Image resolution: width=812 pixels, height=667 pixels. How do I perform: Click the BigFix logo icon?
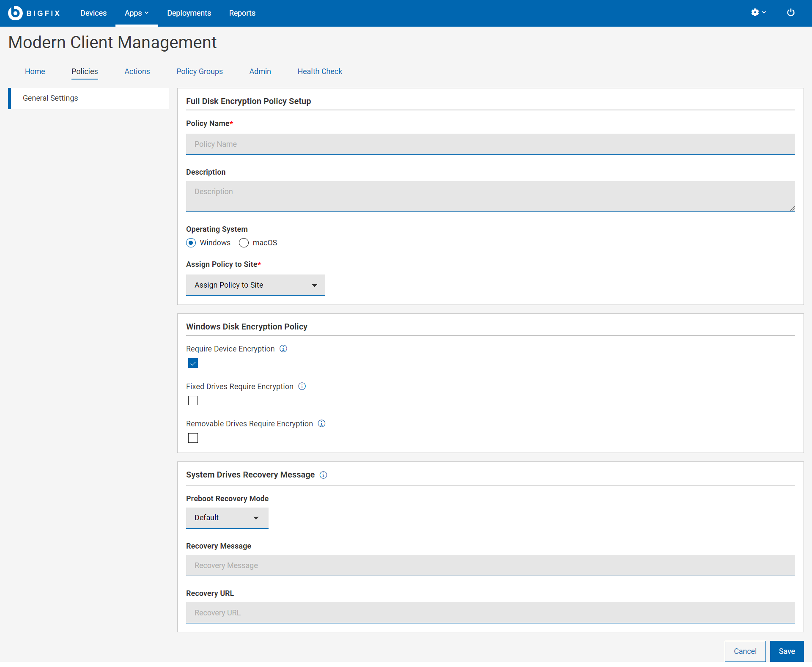[x=15, y=13]
